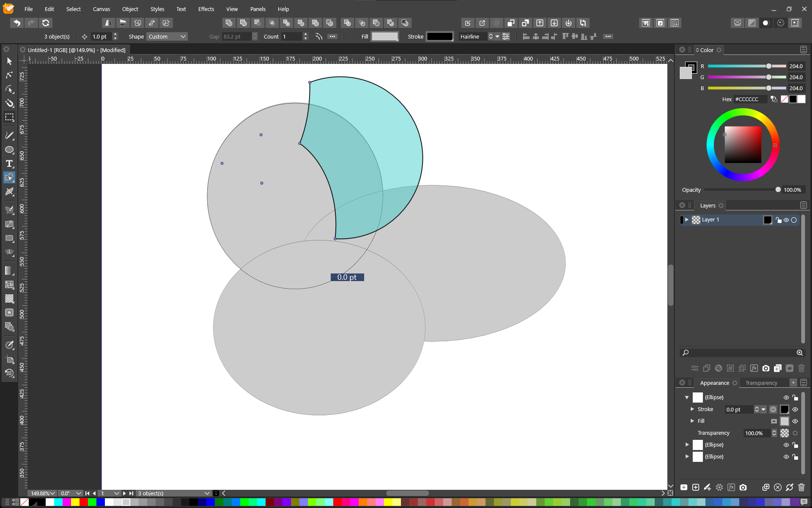Image resolution: width=812 pixels, height=508 pixels.
Task: Toggle Layer 1 visibility eye
Action: tap(786, 220)
